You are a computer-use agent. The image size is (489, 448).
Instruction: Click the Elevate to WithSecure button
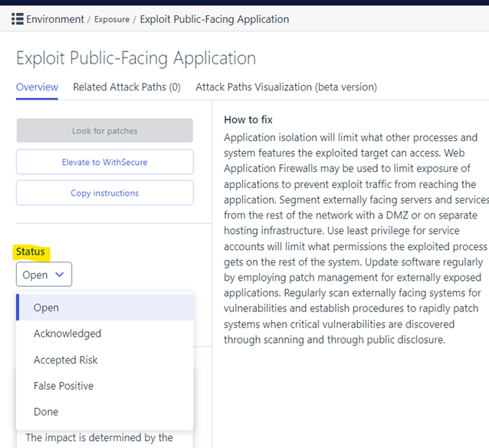click(105, 162)
